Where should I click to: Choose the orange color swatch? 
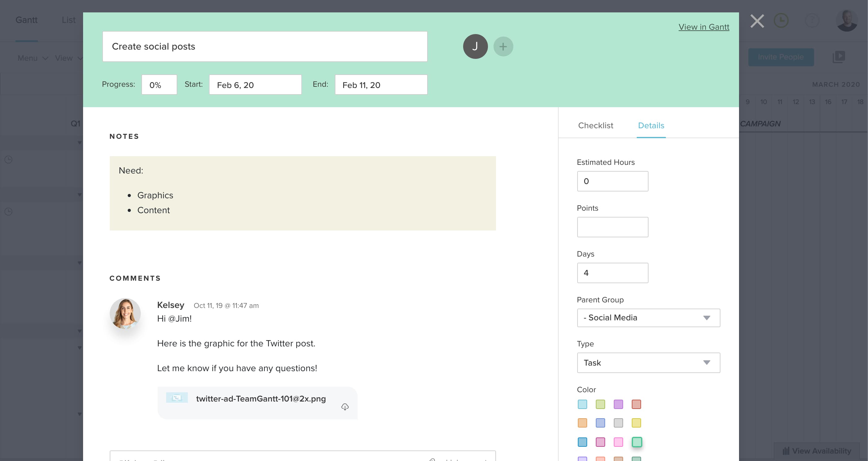pyautogui.click(x=582, y=423)
